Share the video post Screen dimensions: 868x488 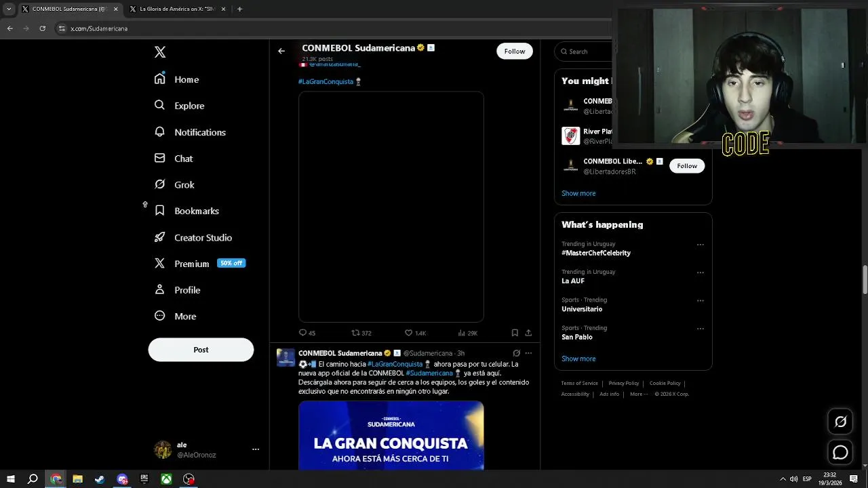click(528, 333)
